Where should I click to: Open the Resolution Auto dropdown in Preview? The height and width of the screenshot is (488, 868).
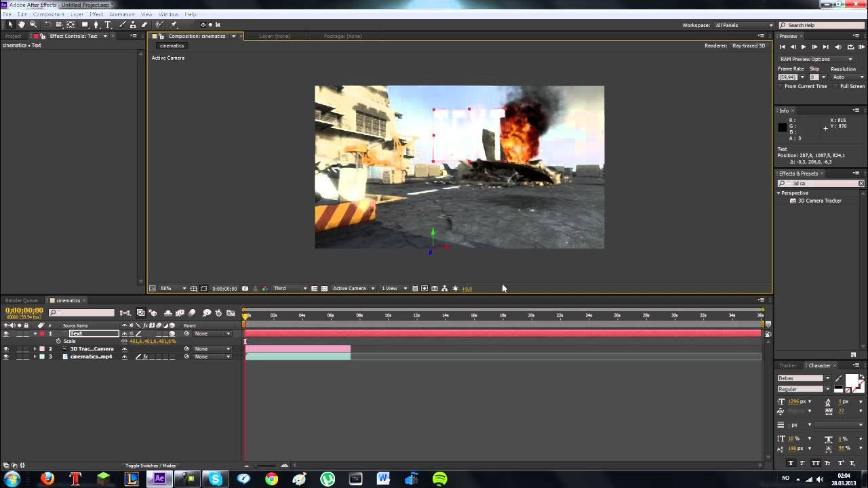pos(848,77)
